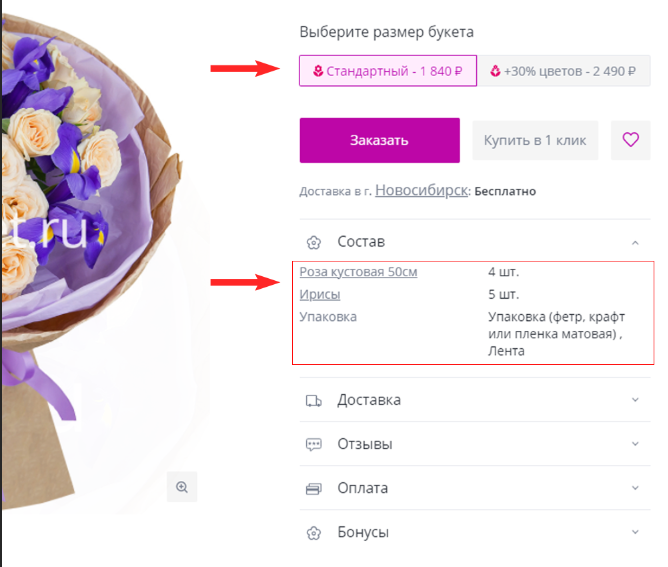Open the Новосибирск city link
Screen dimensions: 668x567
[x=421, y=189]
